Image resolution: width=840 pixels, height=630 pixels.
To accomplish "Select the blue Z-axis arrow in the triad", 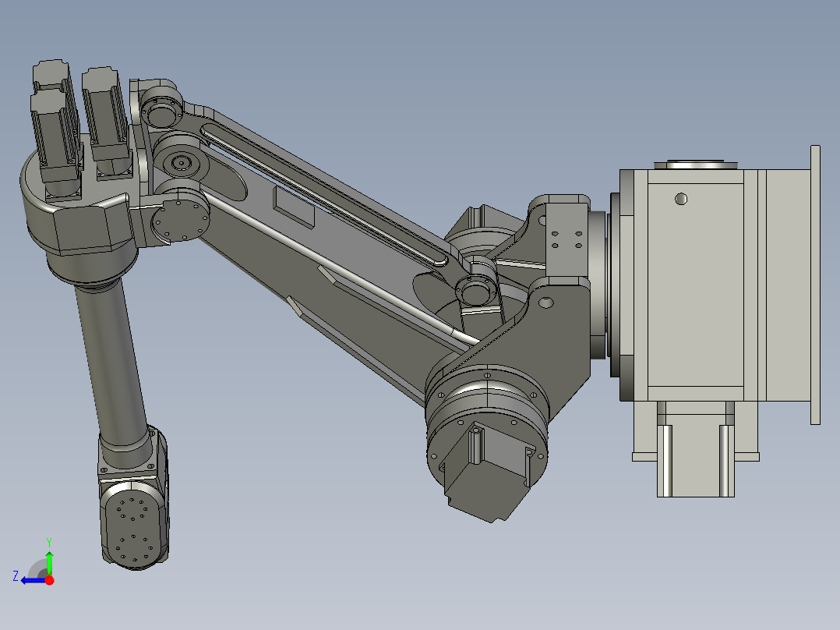I will [31, 580].
